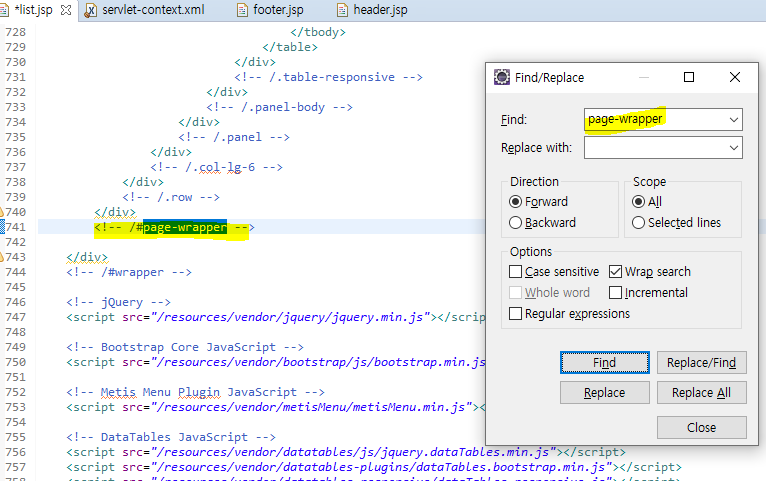Click the "/.row" comment on line 739

click(171, 197)
